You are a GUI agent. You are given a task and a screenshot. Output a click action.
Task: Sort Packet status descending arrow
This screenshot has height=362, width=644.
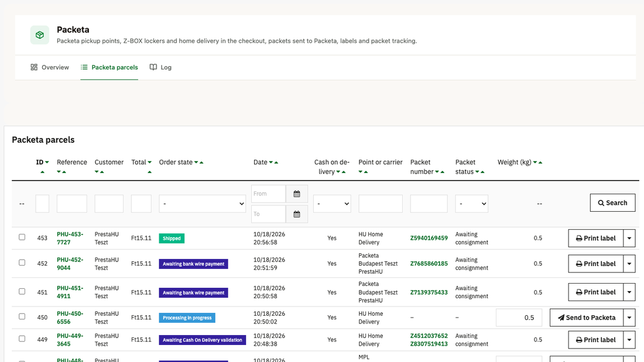point(477,172)
